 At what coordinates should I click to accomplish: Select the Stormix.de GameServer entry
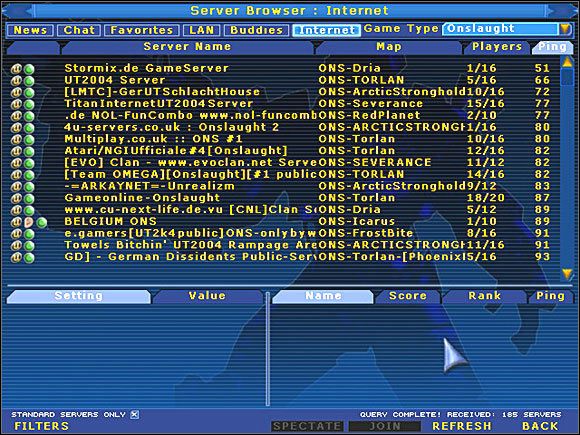tap(147, 68)
